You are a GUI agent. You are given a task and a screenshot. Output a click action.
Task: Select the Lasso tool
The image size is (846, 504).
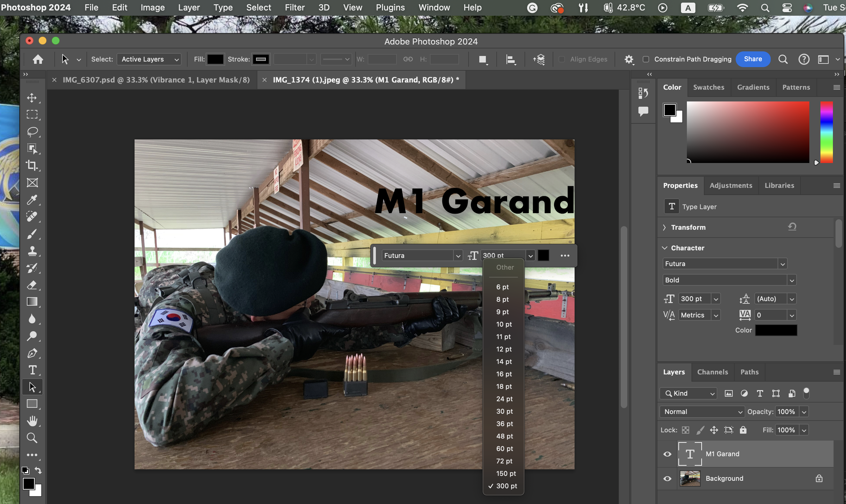(32, 132)
